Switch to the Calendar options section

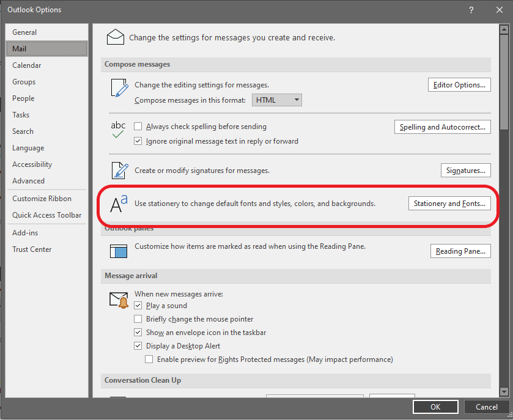[x=26, y=65]
